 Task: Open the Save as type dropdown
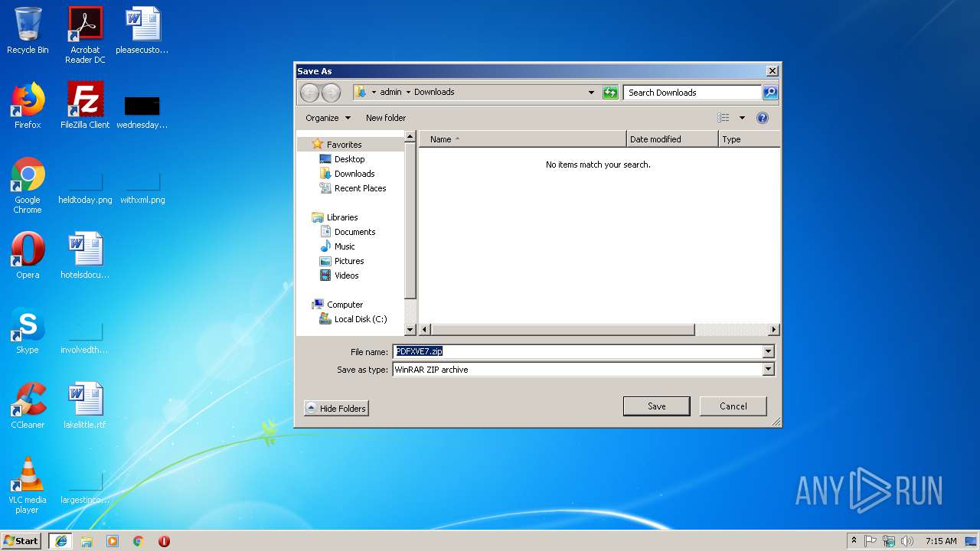[769, 370]
